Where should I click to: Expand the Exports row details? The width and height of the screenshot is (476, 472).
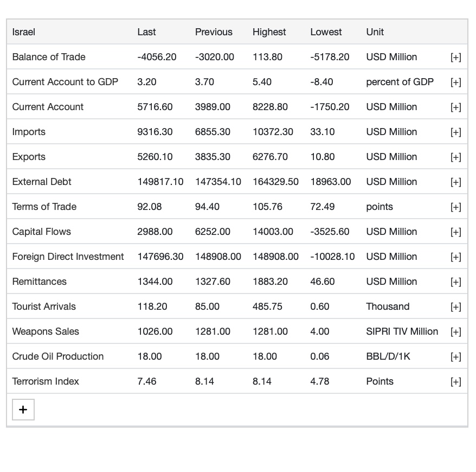coord(455,157)
